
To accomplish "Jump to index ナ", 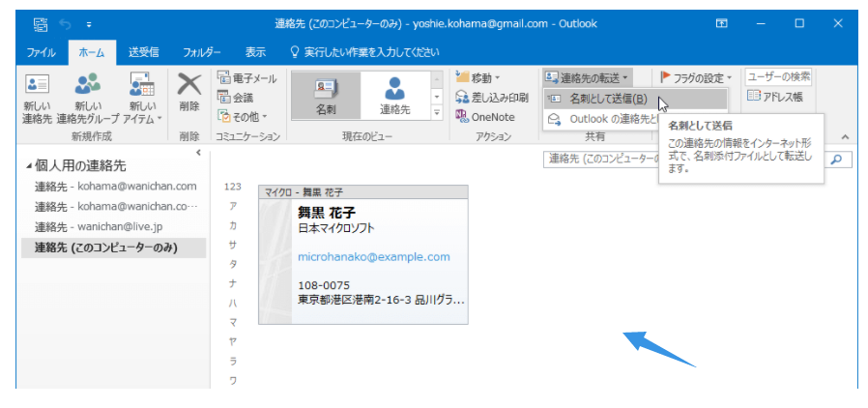I will [233, 284].
